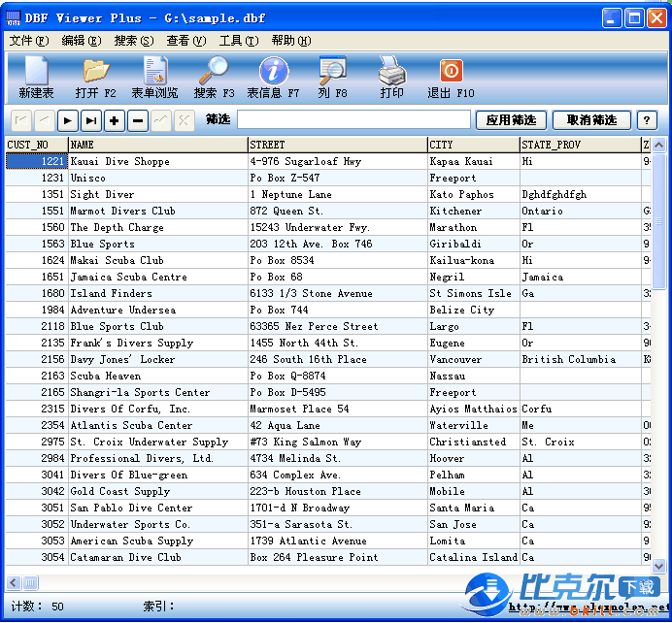
Task: Click 63365 Nez Perce Street cell
Action: point(338,326)
